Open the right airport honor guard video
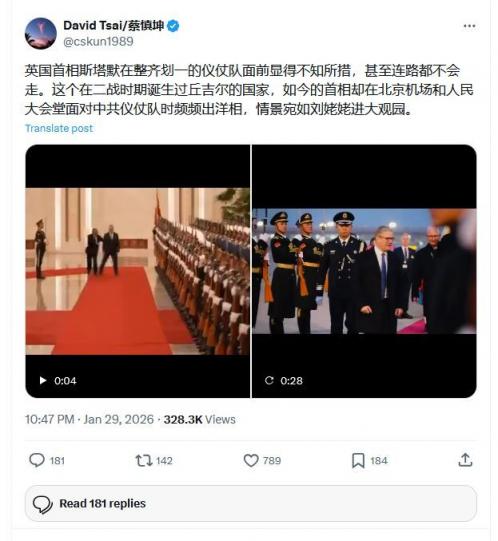Viewport: 498px width, 541px height. pos(364,271)
